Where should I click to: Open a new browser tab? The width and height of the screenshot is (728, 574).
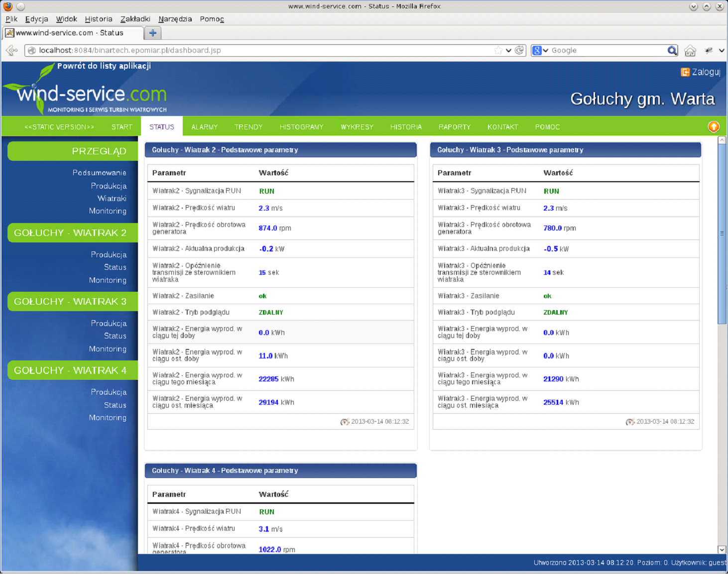coord(153,33)
